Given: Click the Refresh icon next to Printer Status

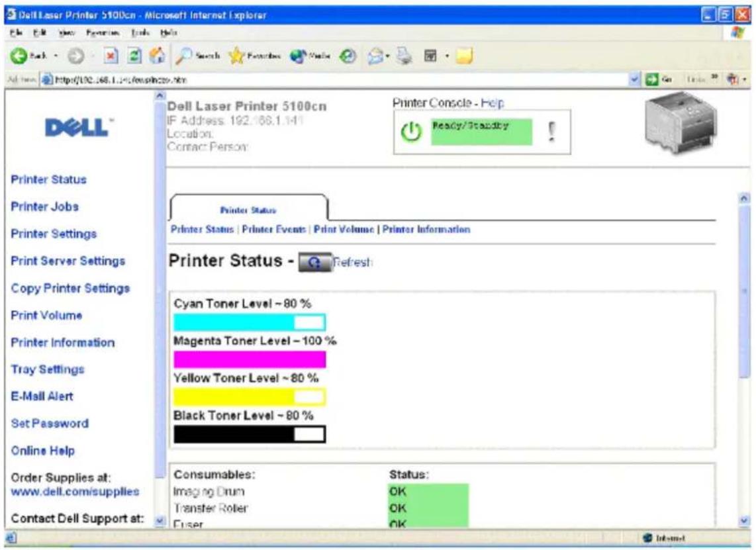Looking at the screenshot, I should point(315,262).
